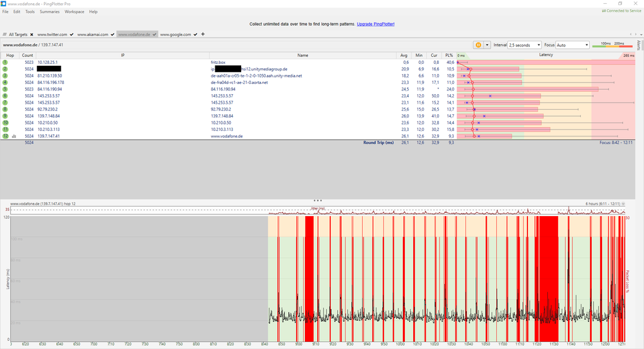The image size is (644, 349).
Task: Click the wide packet-loss block near 11:30
Action: (x=549, y=279)
